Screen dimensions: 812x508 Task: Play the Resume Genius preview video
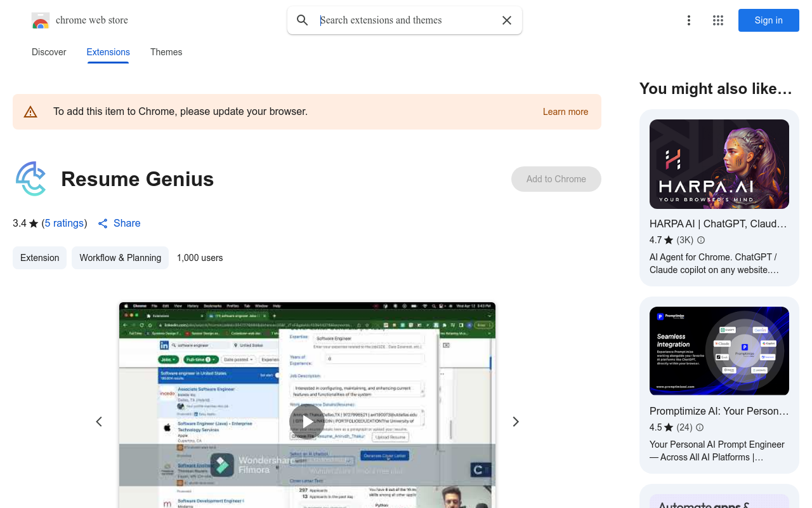[307, 422]
